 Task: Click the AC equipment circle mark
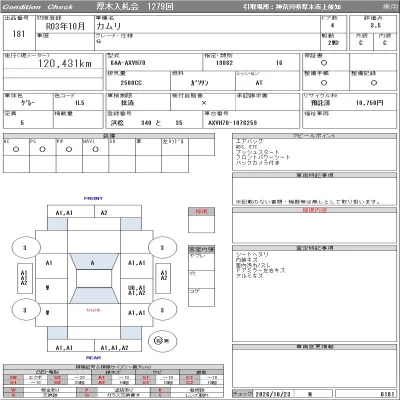16,149
